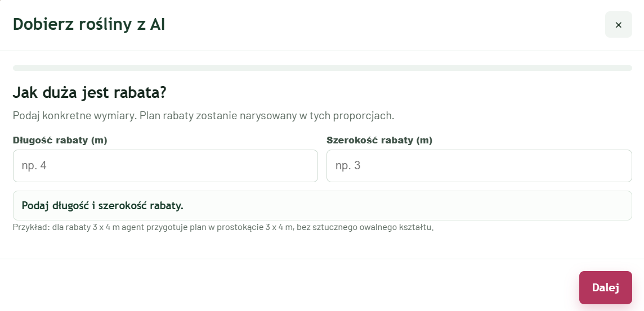The image size is (644, 311).
Task: Click inside the bed width text box
Action: 479,166
